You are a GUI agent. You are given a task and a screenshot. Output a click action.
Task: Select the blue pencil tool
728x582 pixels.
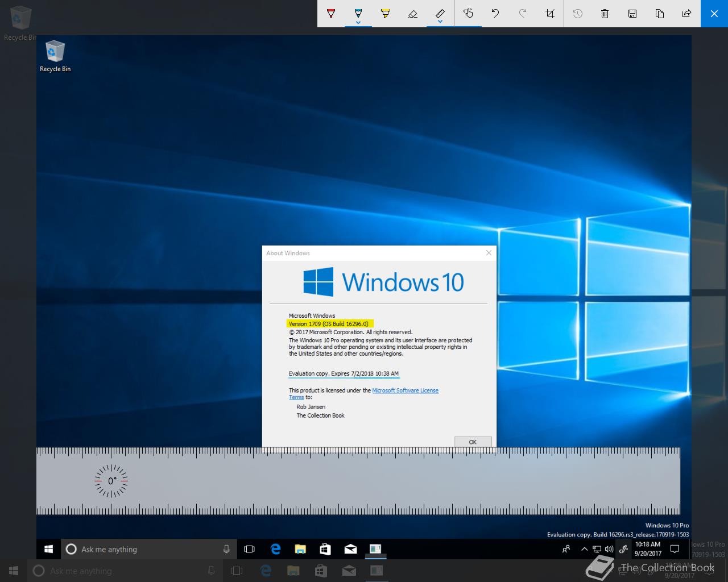(x=358, y=13)
